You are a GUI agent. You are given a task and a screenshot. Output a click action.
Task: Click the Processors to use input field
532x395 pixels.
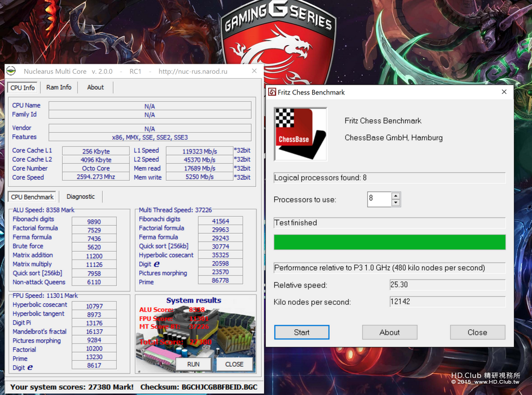tap(379, 199)
